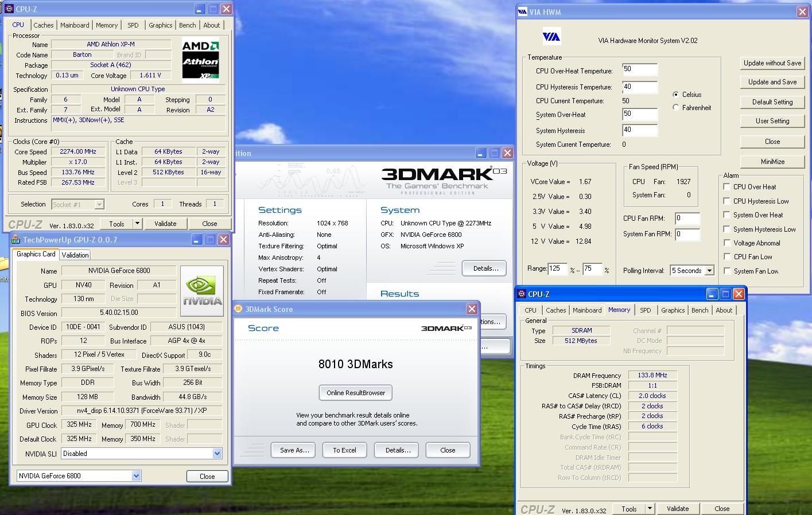Click the System Fan RPM input field
812x515 pixels.
687,234
